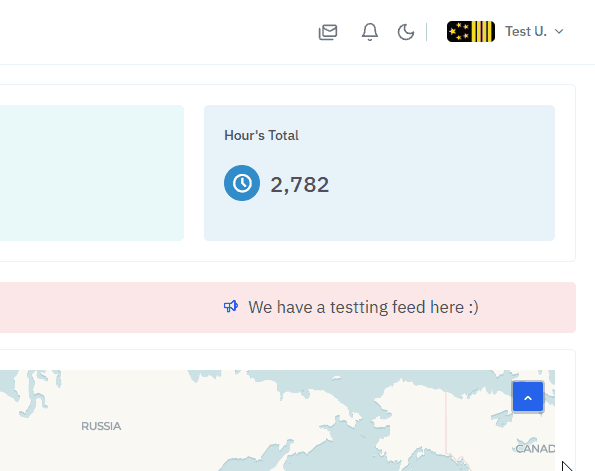Click the 2,782 hours value
The image size is (595, 471).
tap(299, 185)
